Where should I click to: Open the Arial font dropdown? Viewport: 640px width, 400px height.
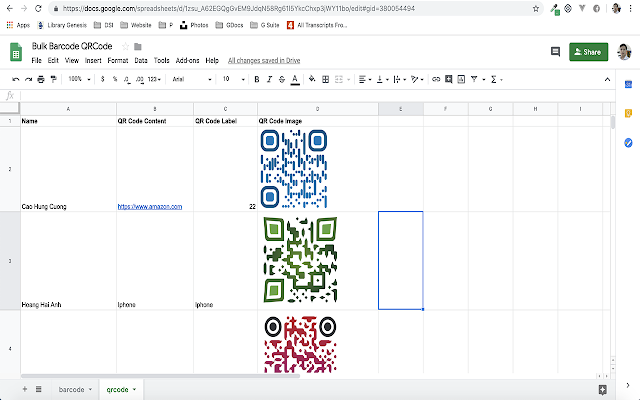(192, 79)
